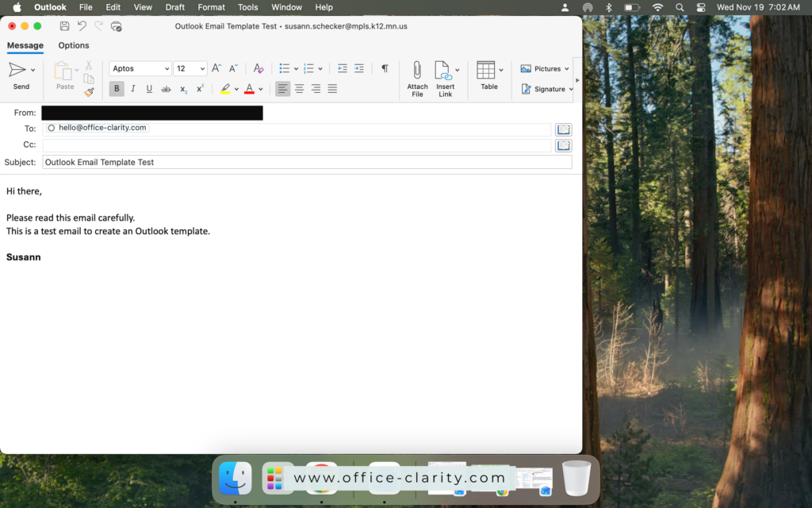
Task: Open the Aptos font dropdown
Action: pos(140,68)
